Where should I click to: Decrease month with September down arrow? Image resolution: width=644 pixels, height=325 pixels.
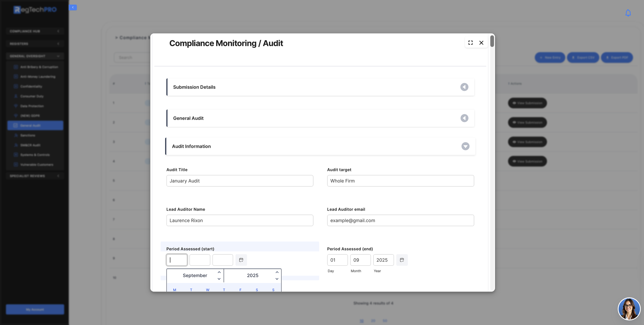219,279
